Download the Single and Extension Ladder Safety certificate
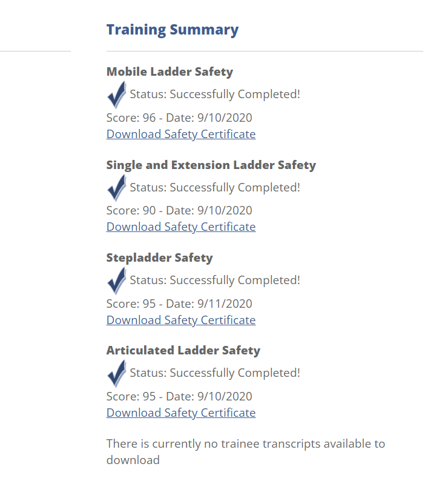The image size is (448, 478). pos(181,227)
